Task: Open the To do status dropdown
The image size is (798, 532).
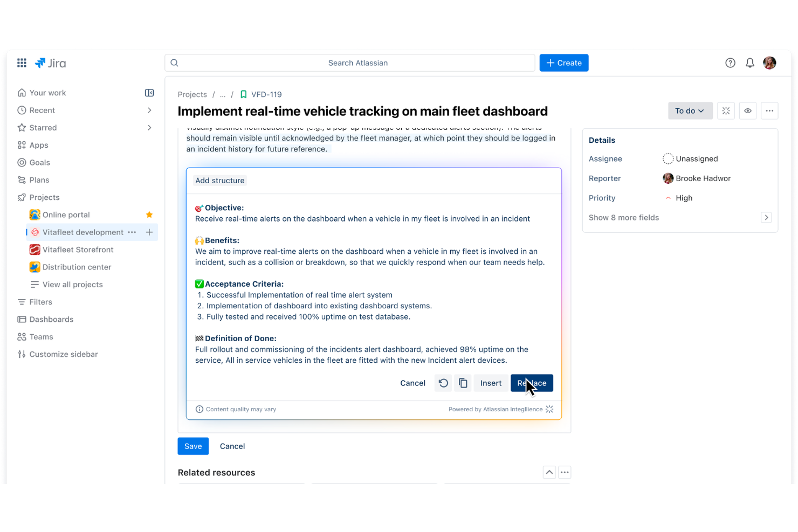Action: [x=690, y=111]
